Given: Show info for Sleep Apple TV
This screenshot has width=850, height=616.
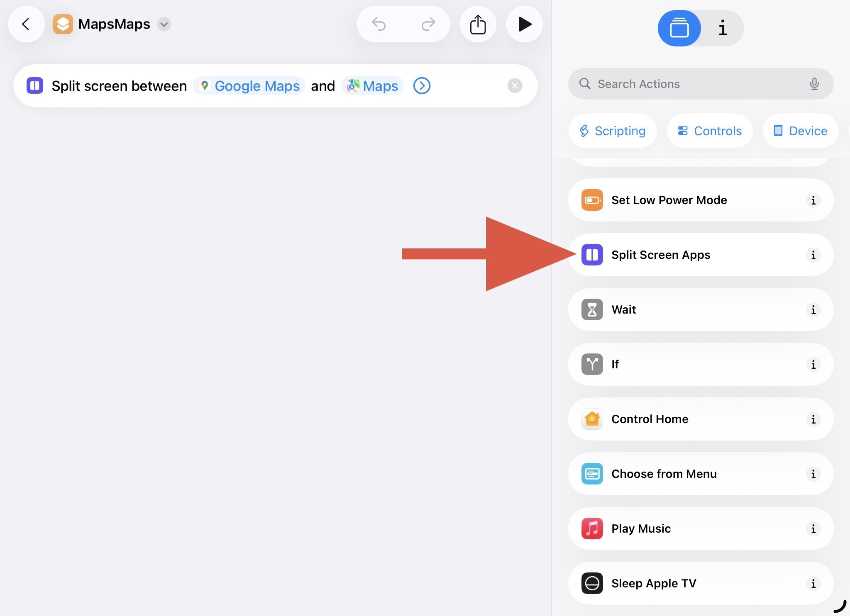Looking at the screenshot, I should (813, 584).
